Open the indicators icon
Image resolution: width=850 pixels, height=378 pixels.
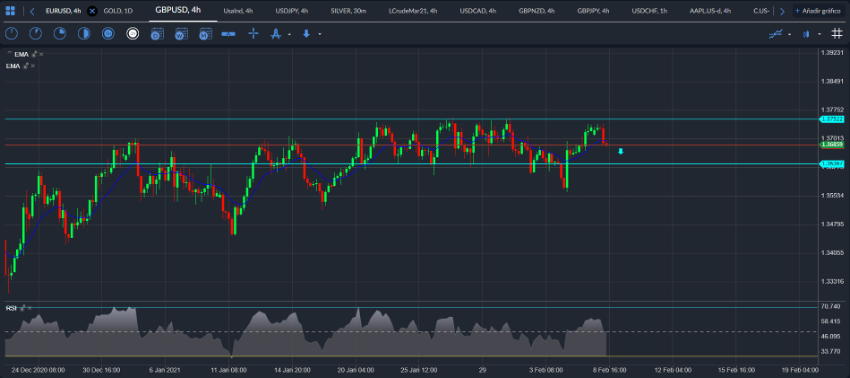tap(776, 34)
